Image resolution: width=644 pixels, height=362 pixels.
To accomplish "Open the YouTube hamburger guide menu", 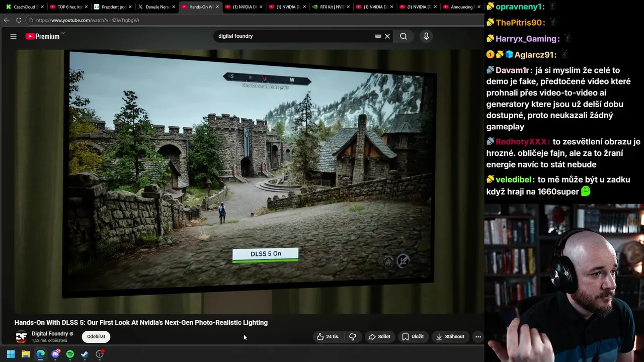I will tap(14, 36).
